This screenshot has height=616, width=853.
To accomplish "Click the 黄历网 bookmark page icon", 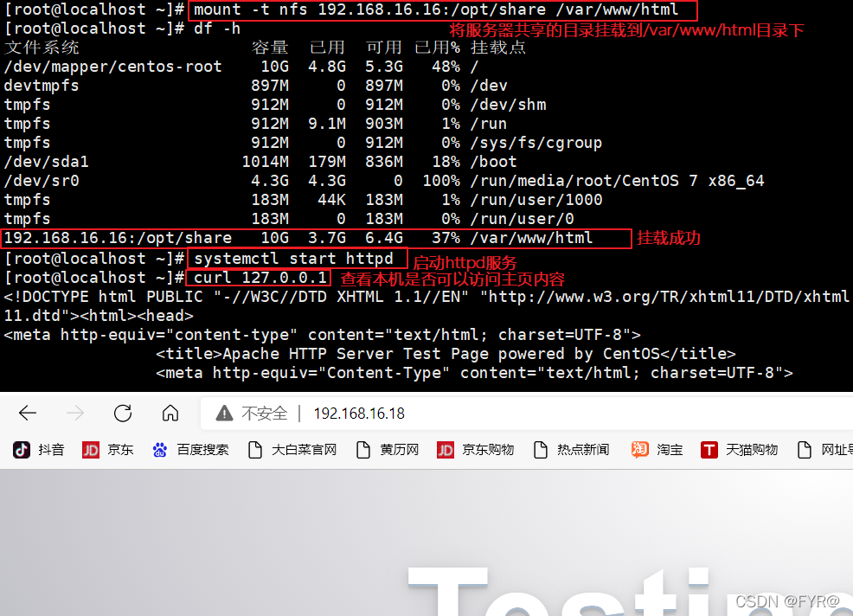I will [x=362, y=450].
